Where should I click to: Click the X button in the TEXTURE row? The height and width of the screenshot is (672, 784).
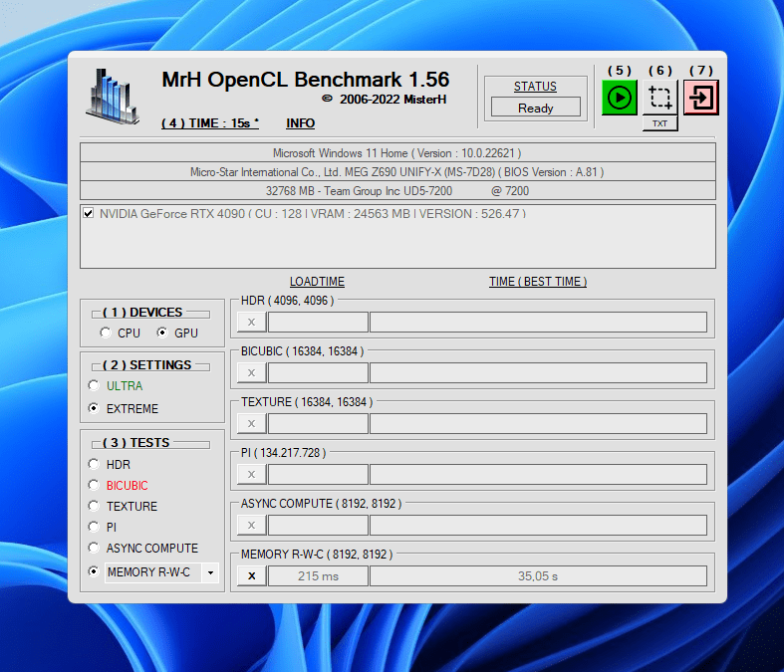pyautogui.click(x=251, y=424)
